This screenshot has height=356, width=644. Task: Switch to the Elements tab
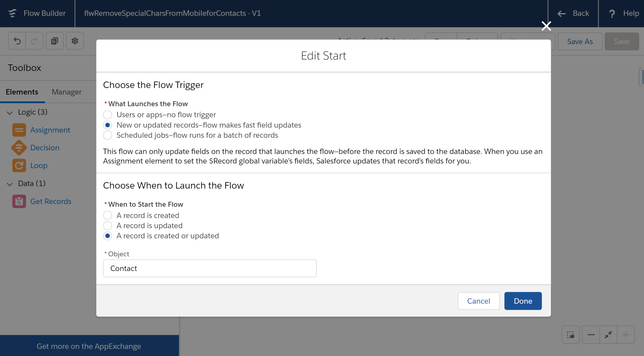(22, 92)
